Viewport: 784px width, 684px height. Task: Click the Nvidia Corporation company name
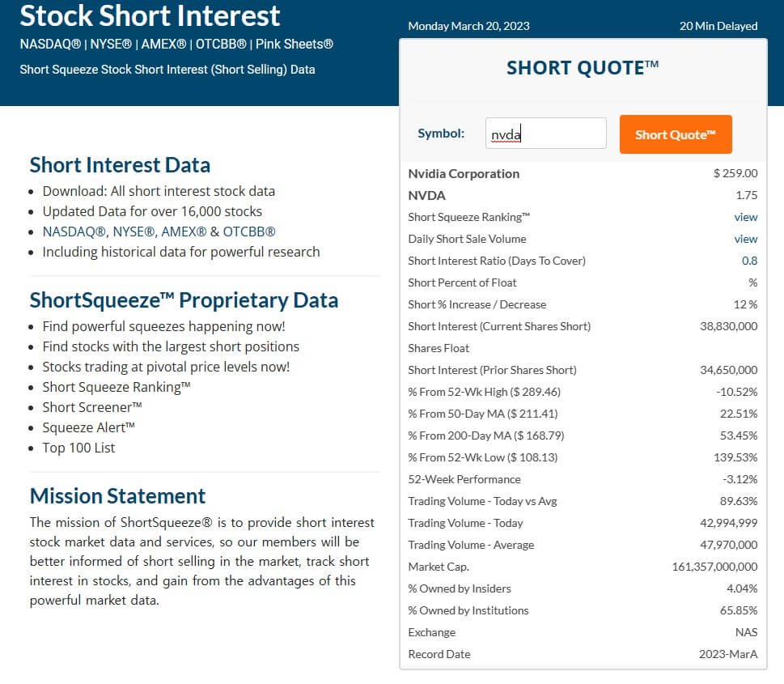464,173
